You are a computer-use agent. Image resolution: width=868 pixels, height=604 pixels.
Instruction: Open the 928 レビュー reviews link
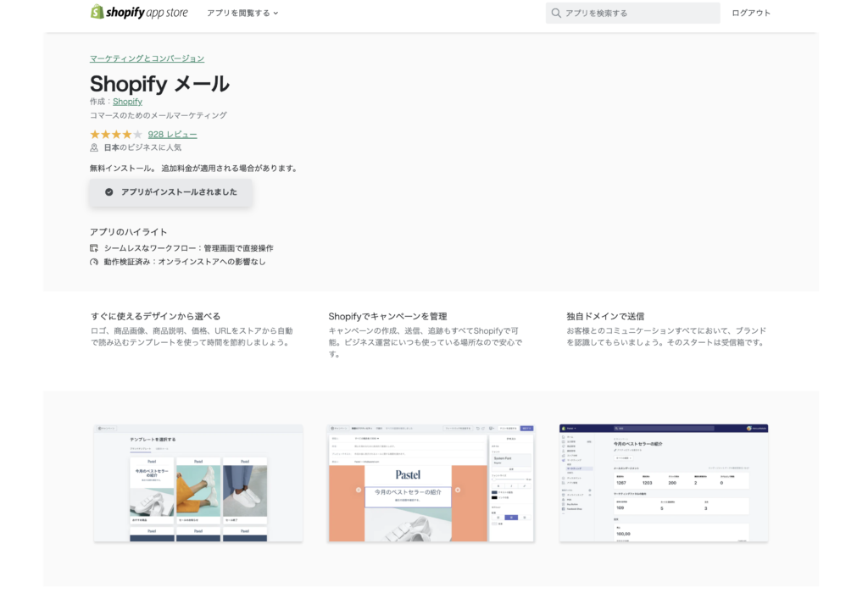172,135
